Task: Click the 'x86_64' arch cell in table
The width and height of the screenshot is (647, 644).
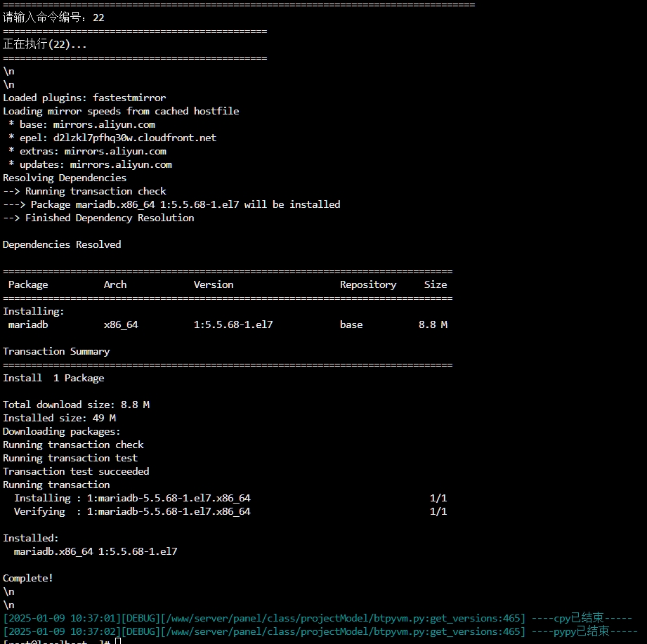Action: [x=121, y=324]
